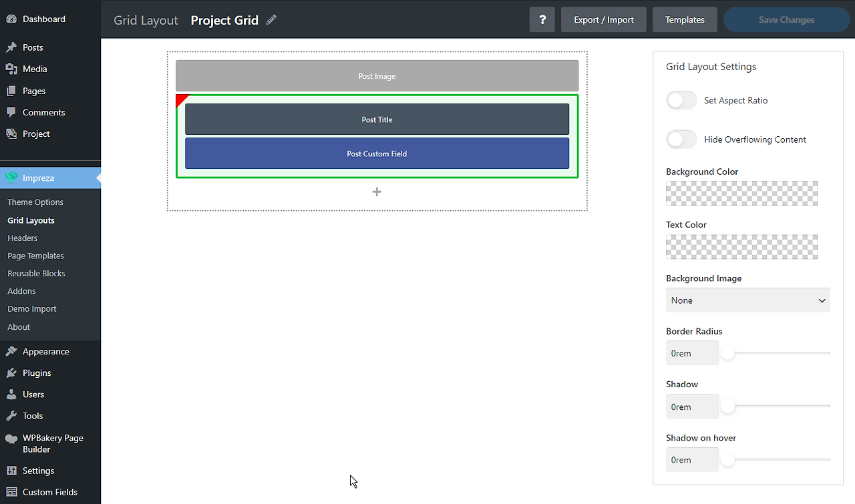Click the Save Changes button
The width and height of the screenshot is (855, 504).
(786, 19)
